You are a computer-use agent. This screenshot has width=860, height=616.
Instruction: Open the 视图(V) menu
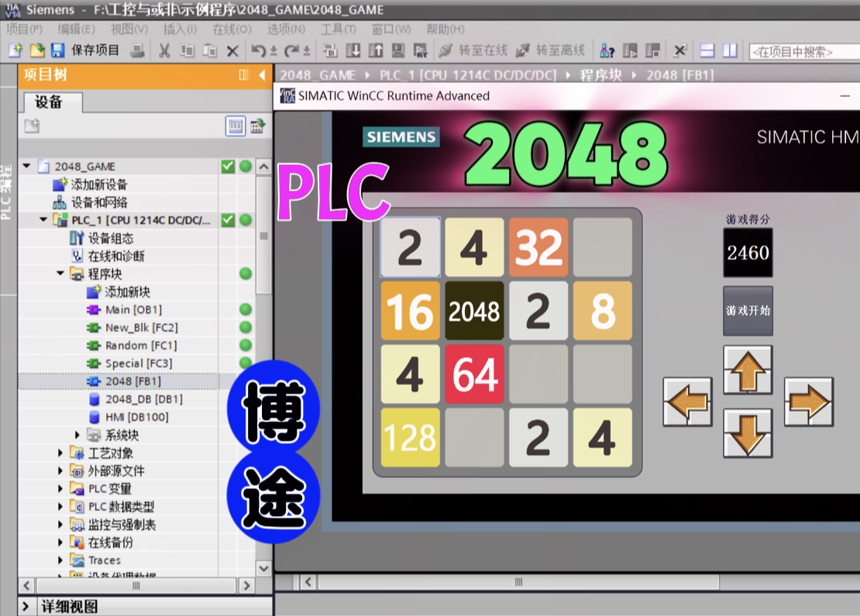pyautogui.click(x=129, y=29)
